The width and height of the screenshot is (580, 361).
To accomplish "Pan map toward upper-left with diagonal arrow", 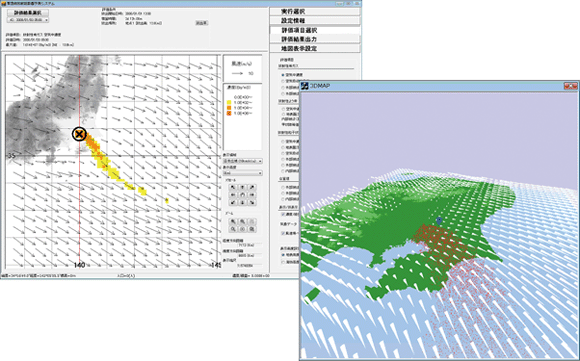I will point(233,187).
